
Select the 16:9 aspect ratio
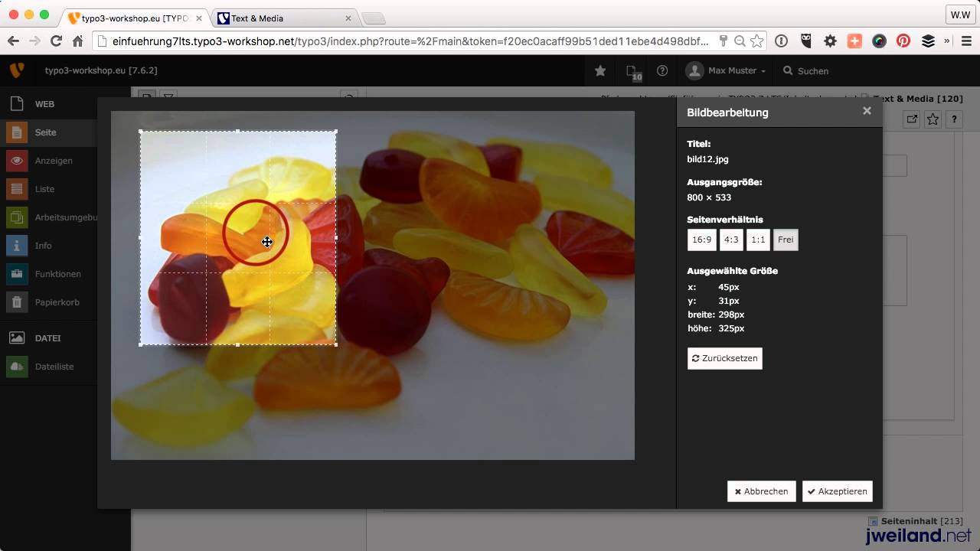click(701, 240)
